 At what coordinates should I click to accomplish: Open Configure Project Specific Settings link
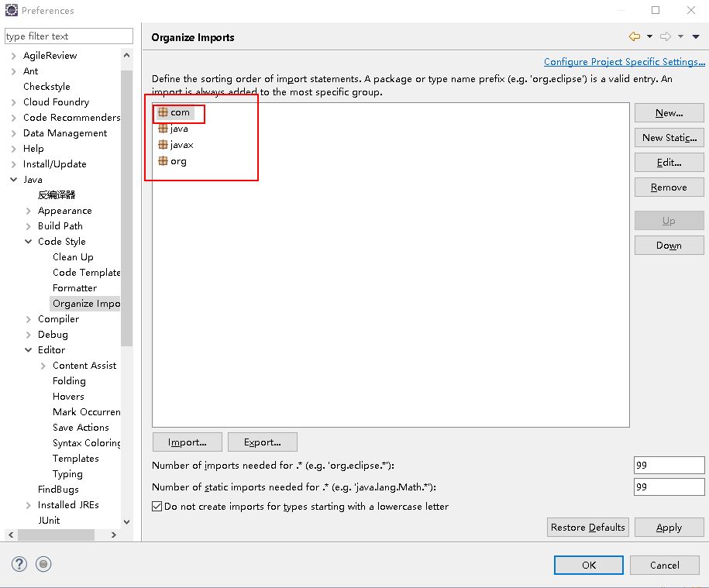pos(625,62)
